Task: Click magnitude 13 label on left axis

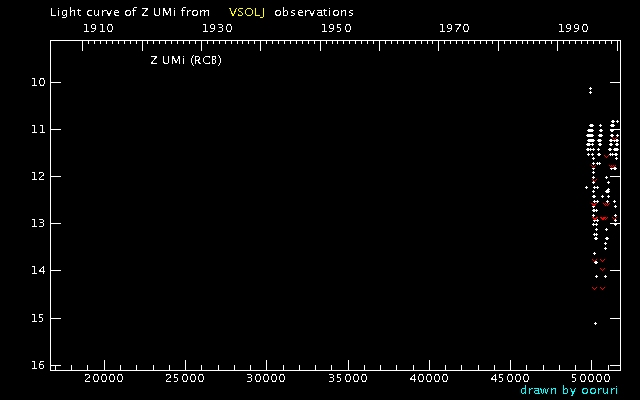Action: [x=38, y=224]
